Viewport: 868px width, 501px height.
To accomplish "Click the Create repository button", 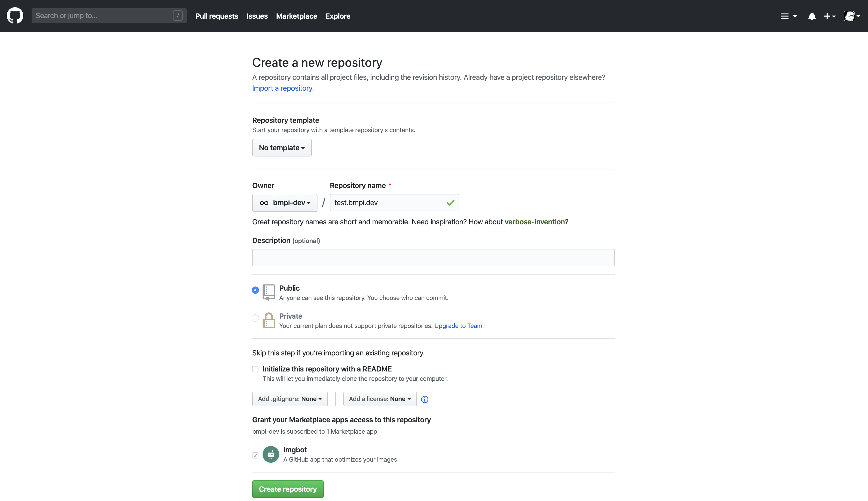I will coord(287,489).
